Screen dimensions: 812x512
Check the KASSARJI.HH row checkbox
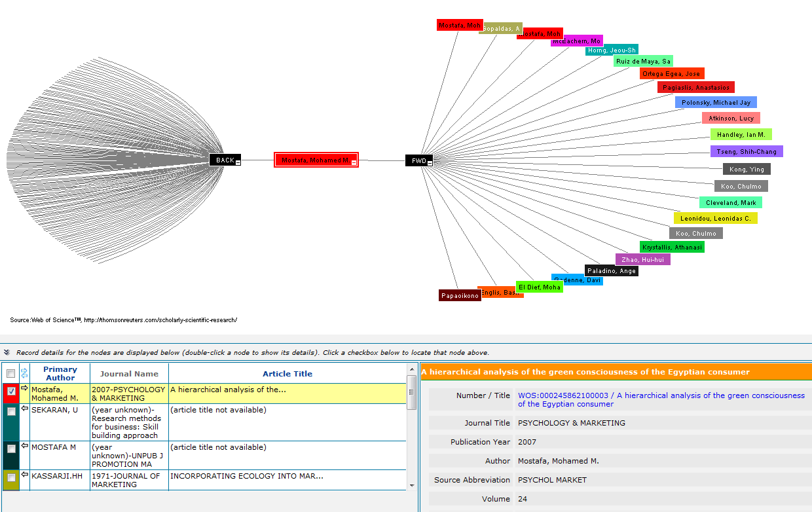(11, 477)
